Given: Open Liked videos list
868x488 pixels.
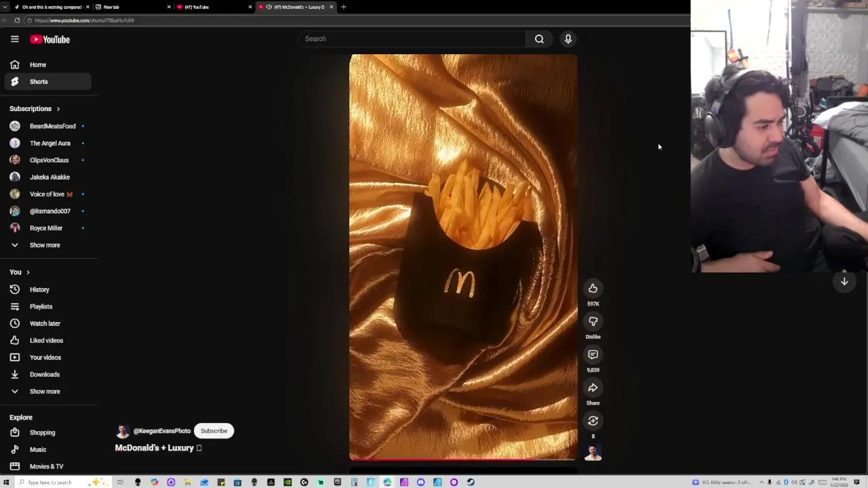Looking at the screenshot, I should pos(47,340).
